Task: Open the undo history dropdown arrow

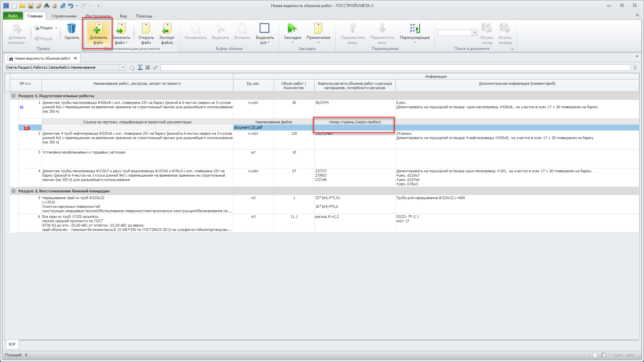Action: [x=77, y=6]
